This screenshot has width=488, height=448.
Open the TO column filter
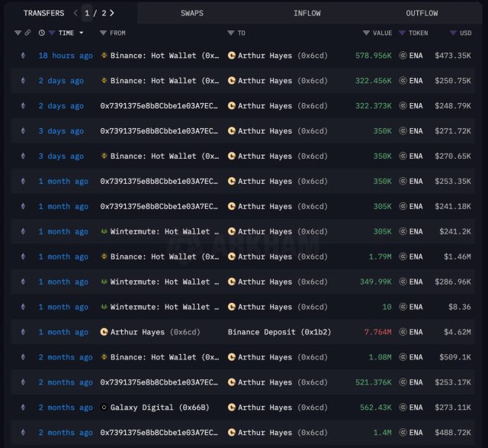pyautogui.click(x=231, y=33)
